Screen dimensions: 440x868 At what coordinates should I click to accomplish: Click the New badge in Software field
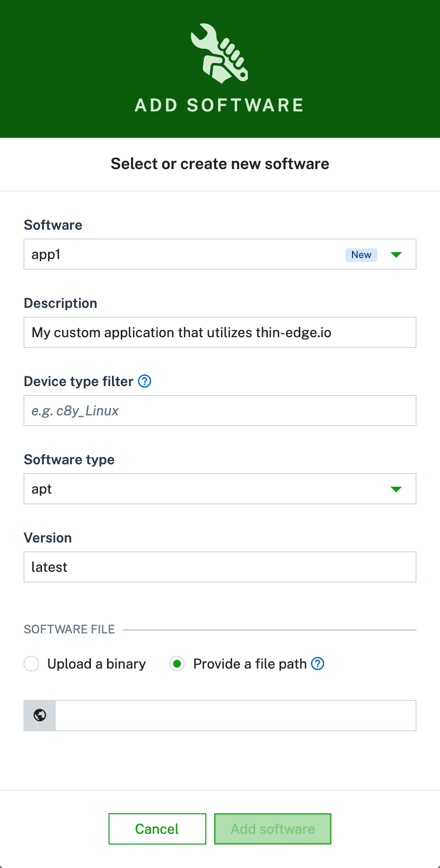pos(361,255)
